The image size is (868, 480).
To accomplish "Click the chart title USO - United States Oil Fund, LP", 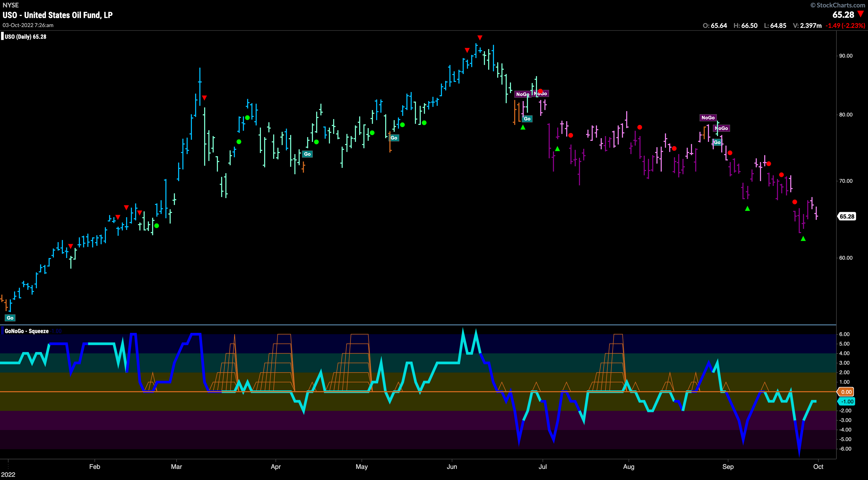I will click(58, 15).
